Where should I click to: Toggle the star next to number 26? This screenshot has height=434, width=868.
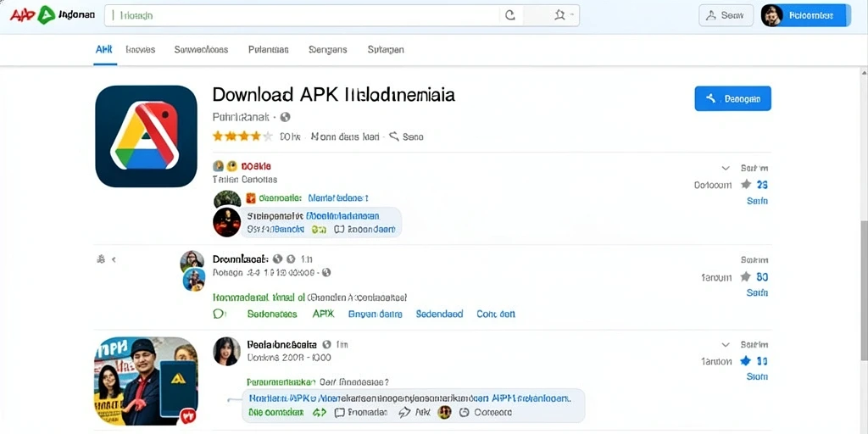point(746,184)
